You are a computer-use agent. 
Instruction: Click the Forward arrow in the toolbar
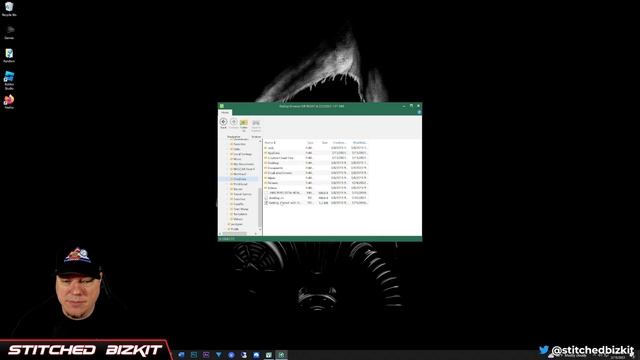(234, 122)
